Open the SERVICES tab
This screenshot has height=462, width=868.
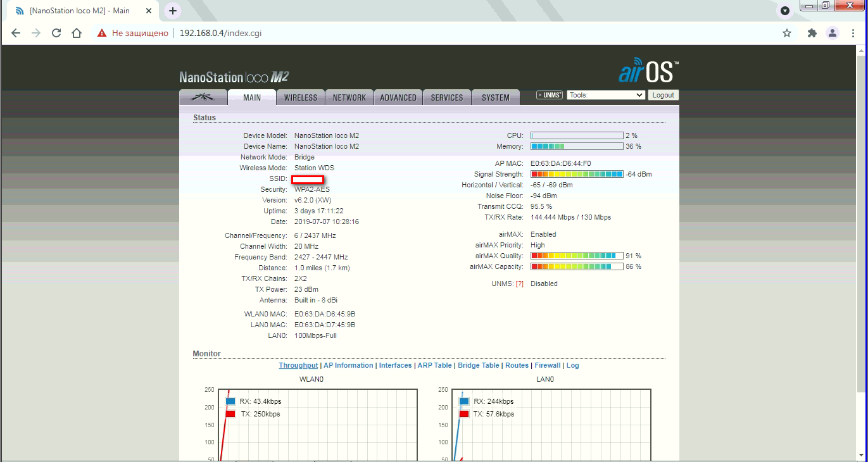(447, 97)
